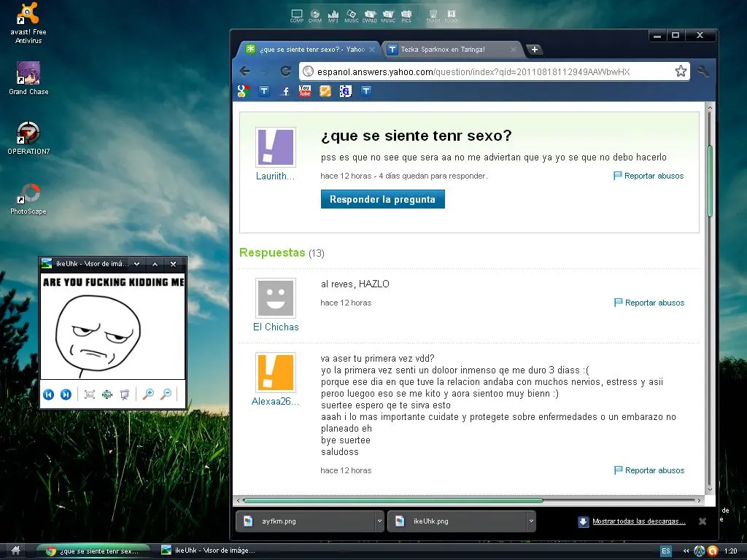Open the Start menu home icon
The image size is (747, 560).
click(15, 551)
